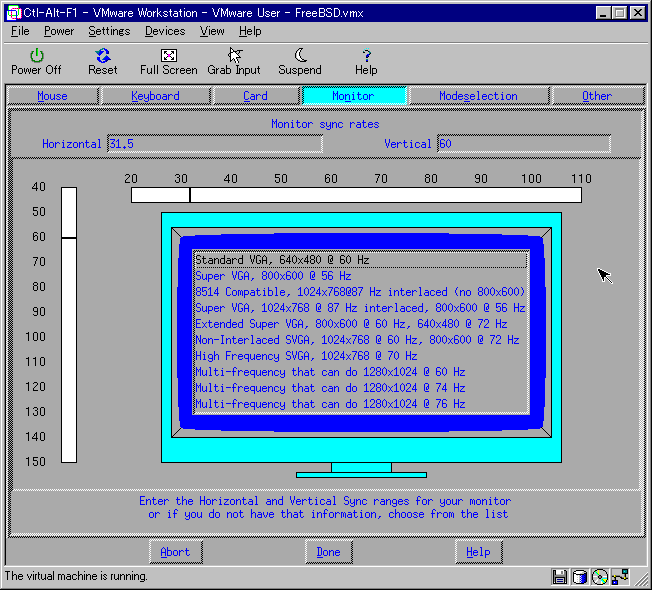The image size is (652, 590).
Task: Switch to the Card tab
Action: point(255,96)
